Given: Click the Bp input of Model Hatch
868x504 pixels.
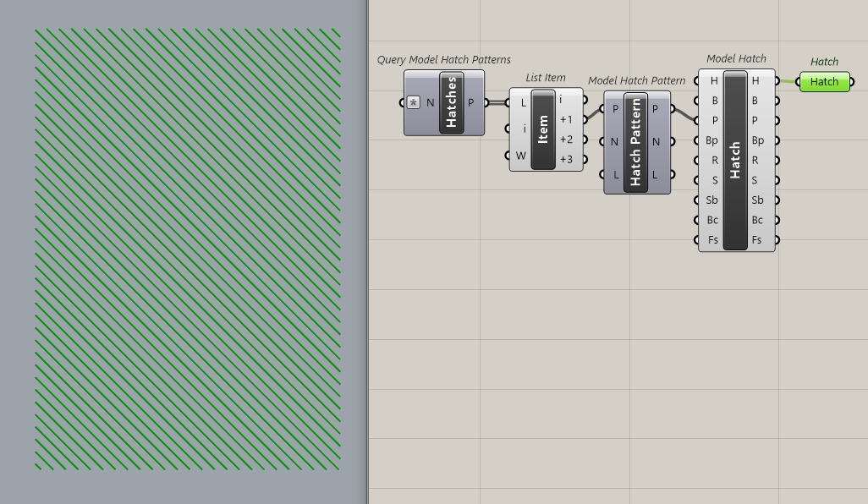Looking at the screenshot, I should (711, 140).
